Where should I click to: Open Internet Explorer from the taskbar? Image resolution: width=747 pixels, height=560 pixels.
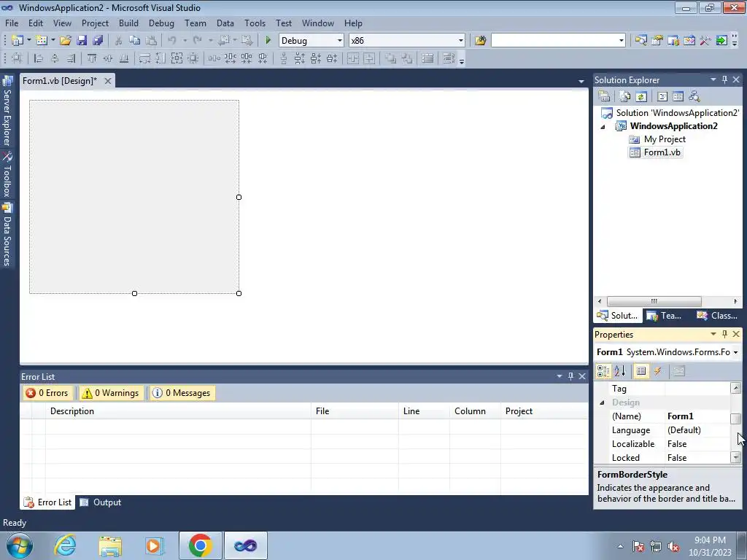tap(65, 545)
